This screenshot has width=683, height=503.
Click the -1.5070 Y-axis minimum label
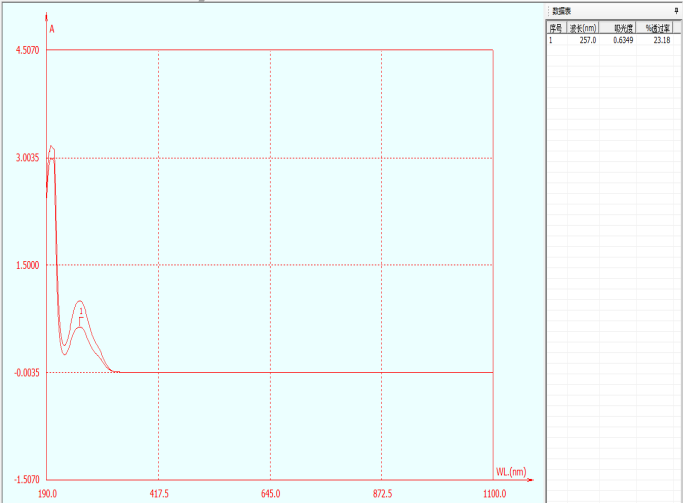tap(25, 480)
